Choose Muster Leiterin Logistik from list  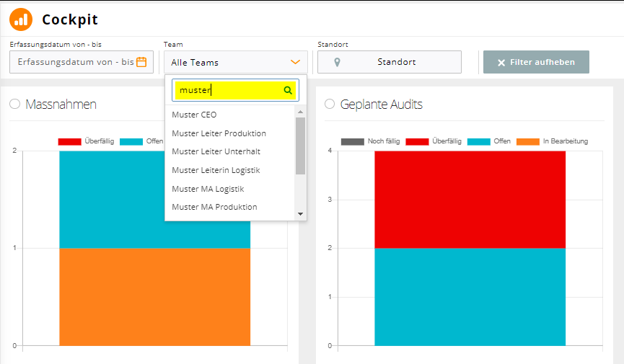(x=216, y=170)
